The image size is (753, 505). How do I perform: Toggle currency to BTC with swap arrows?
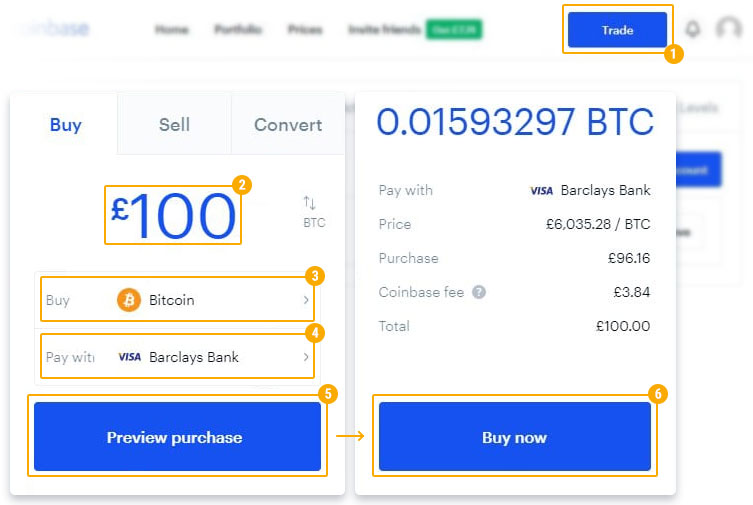311,203
